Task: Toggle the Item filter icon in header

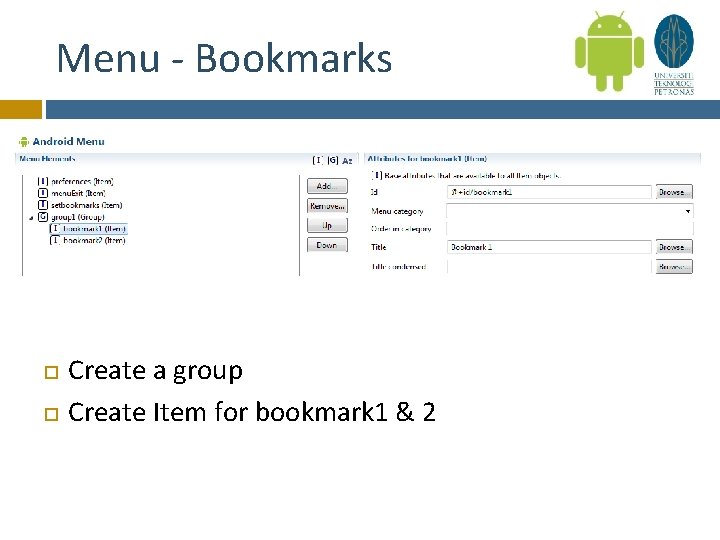Action: coord(318,160)
